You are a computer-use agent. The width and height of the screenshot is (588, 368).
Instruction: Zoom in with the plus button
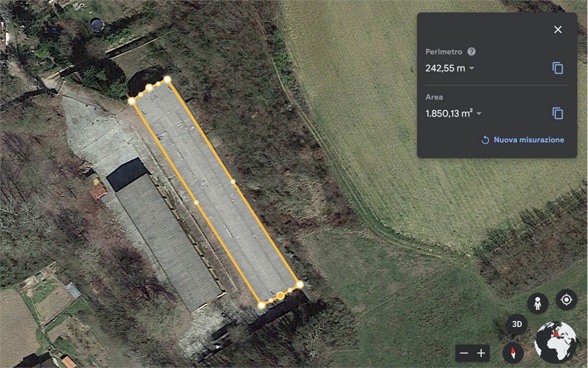click(x=481, y=353)
